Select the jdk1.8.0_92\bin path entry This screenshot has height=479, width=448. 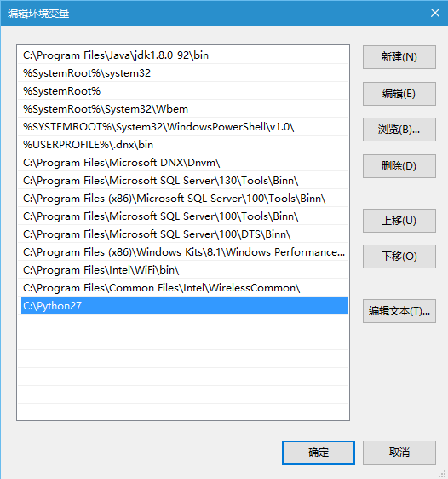coord(183,55)
